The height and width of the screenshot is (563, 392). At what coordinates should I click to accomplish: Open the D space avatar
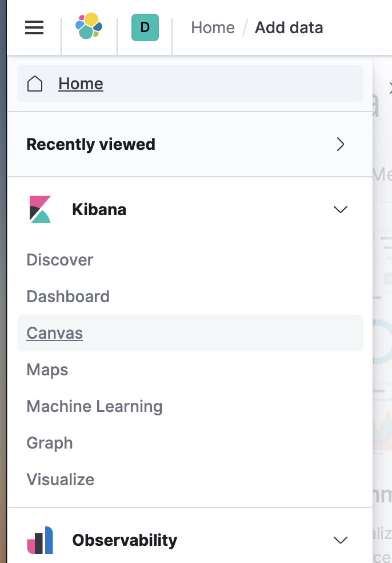pos(145,27)
